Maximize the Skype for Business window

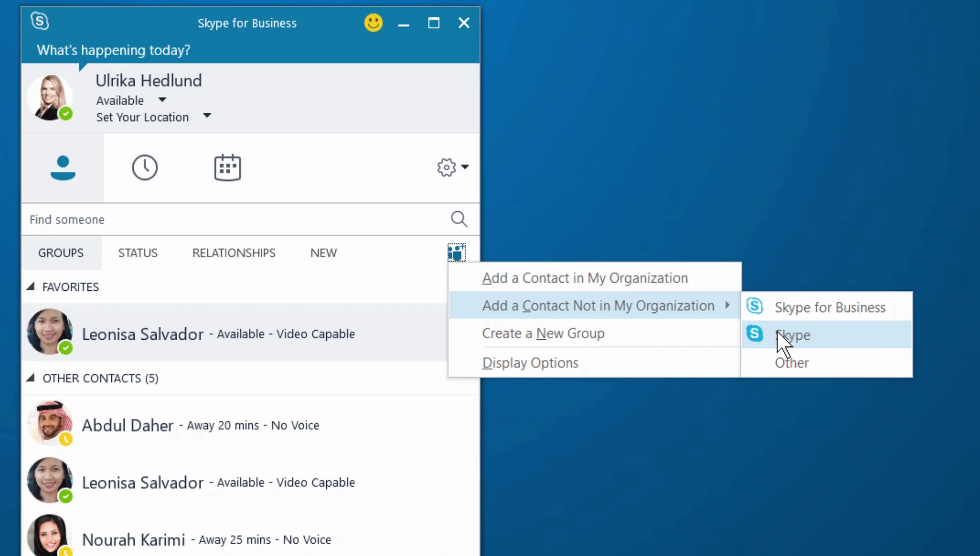434,23
